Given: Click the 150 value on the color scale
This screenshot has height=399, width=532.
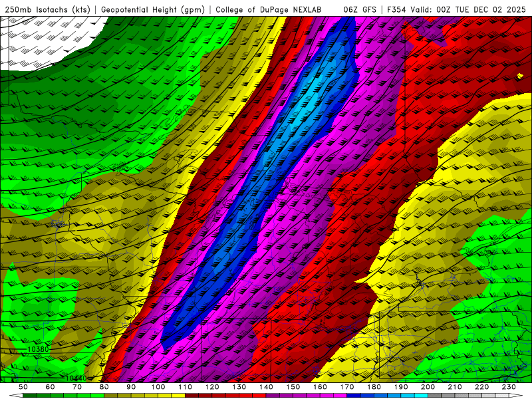Looking at the screenshot, I should [293, 387].
